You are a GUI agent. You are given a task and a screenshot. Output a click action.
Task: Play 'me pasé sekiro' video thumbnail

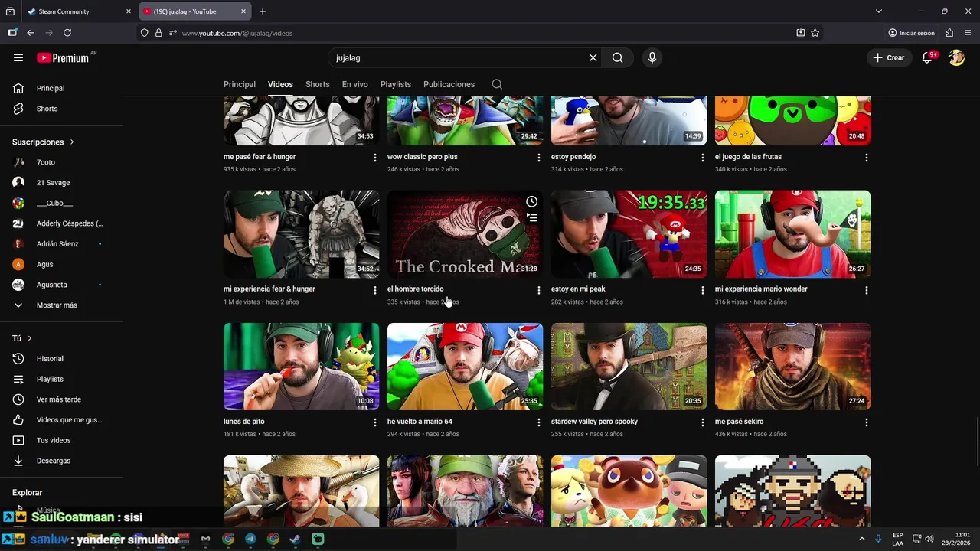(x=792, y=367)
